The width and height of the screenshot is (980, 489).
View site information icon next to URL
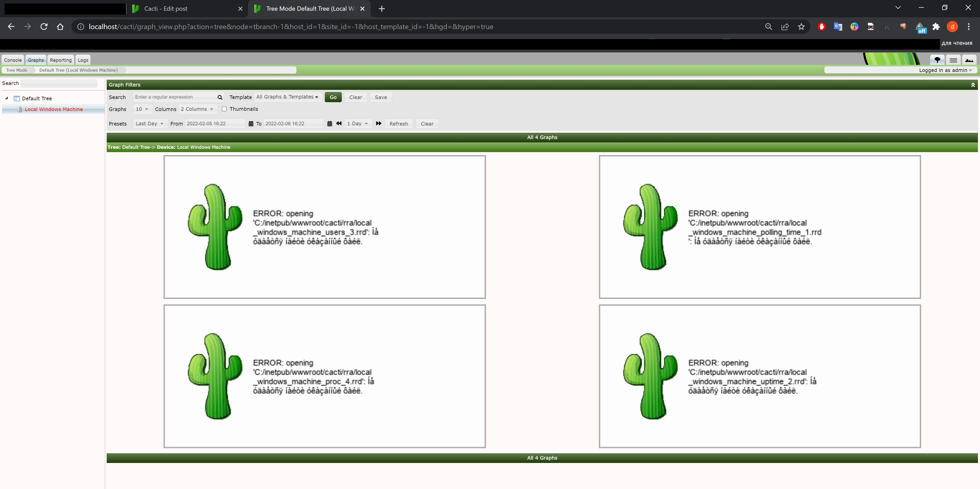[x=81, y=27]
